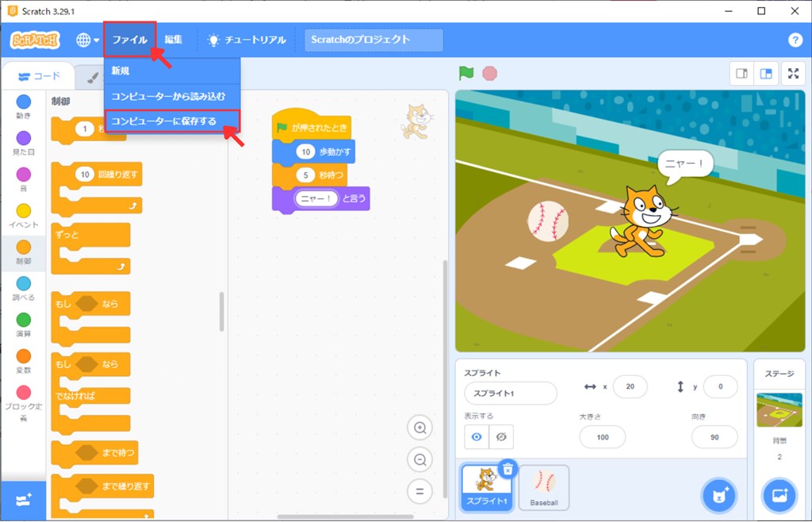Enter full screen stage mode
Screen dimensions: 812x522
pyautogui.click(x=793, y=74)
